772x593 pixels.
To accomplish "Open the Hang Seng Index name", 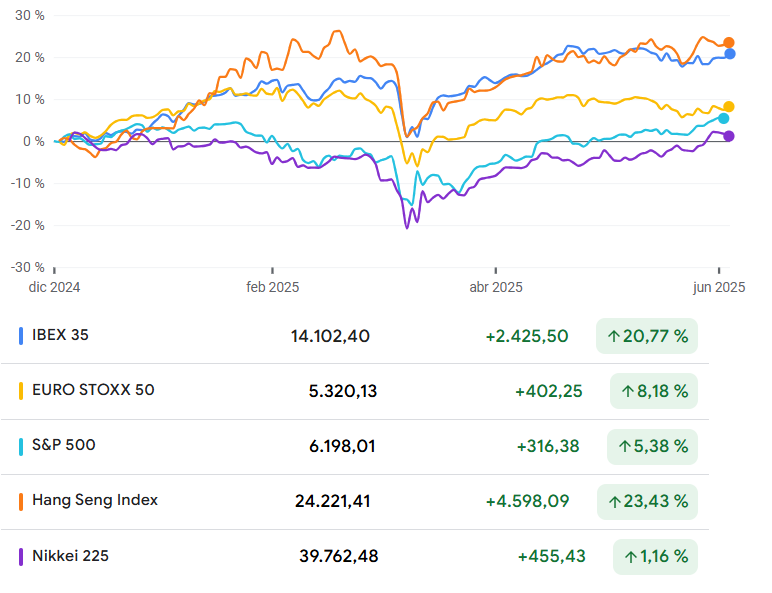I will click(95, 500).
